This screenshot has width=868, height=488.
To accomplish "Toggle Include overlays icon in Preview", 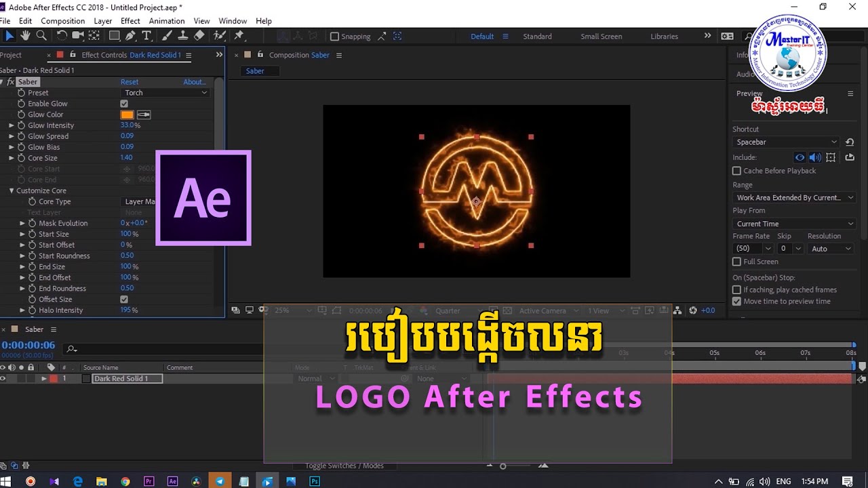I will 831,157.
